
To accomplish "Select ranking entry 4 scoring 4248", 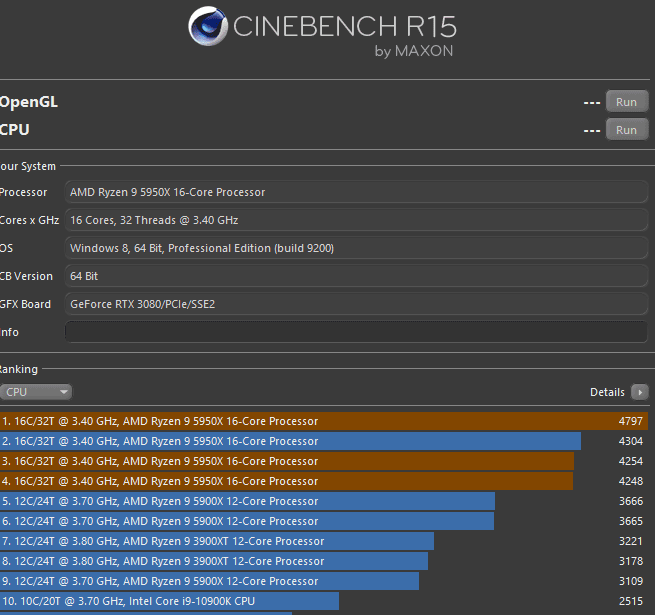I will coord(324,481).
